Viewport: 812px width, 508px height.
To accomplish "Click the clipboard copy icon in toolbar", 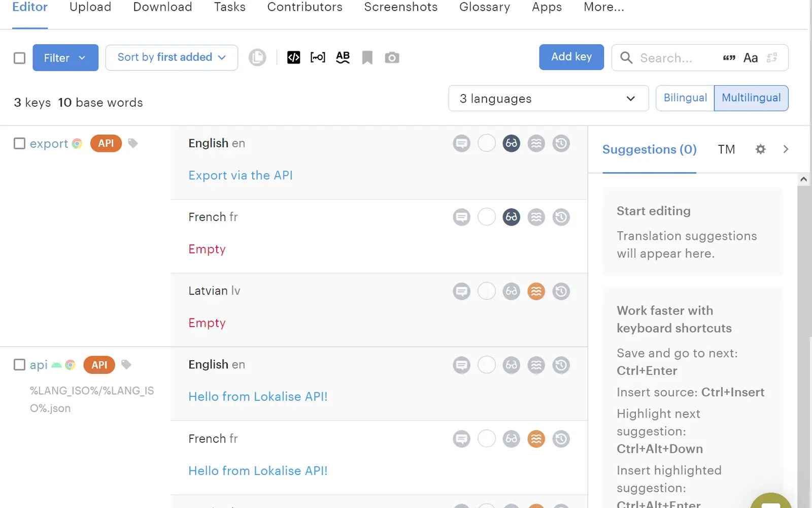I will pyautogui.click(x=257, y=57).
